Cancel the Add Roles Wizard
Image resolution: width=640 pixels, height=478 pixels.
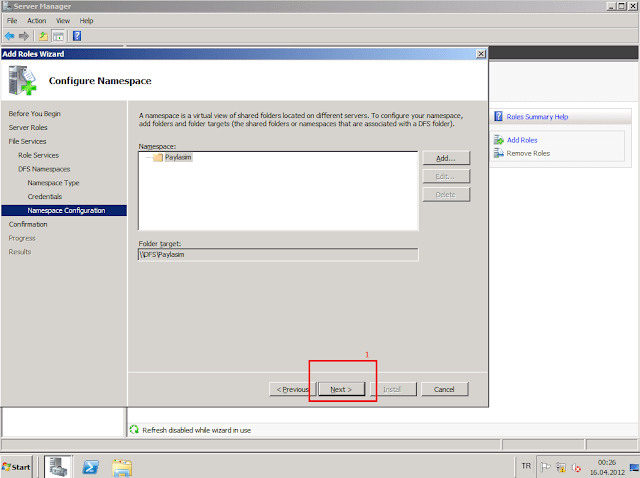(x=444, y=389)
